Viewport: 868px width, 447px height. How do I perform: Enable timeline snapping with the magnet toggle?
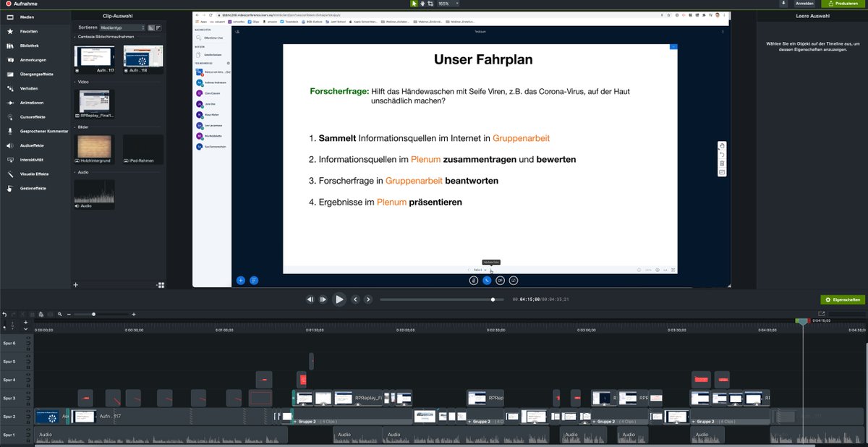(x=41, y=314)
